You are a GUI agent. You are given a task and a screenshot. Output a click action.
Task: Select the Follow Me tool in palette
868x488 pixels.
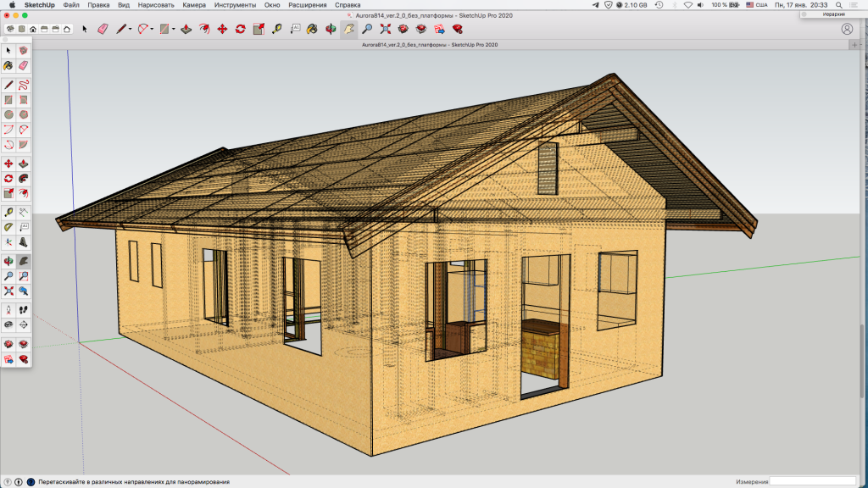24,179
